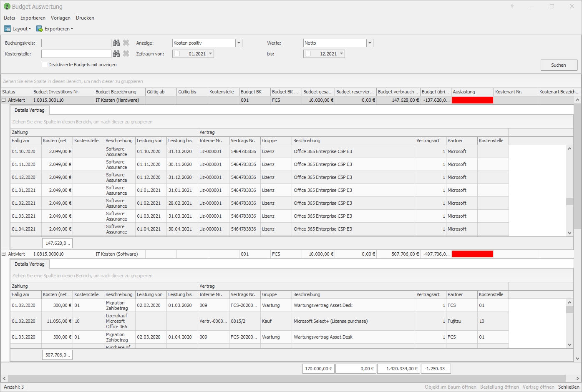This screenshot has height=392, width=582.
Task: Enable 'Deaktivierte Budgets mit anzeigen' checkbox
Action: pos(45,65)
